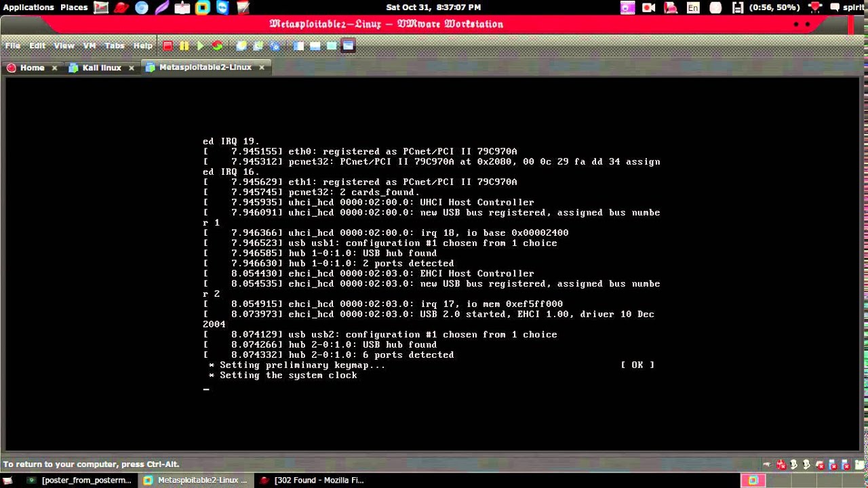The height and width of the screenshot is (488, 868).
Task: Open the Places menu in top panel
Action: [74, 7]
